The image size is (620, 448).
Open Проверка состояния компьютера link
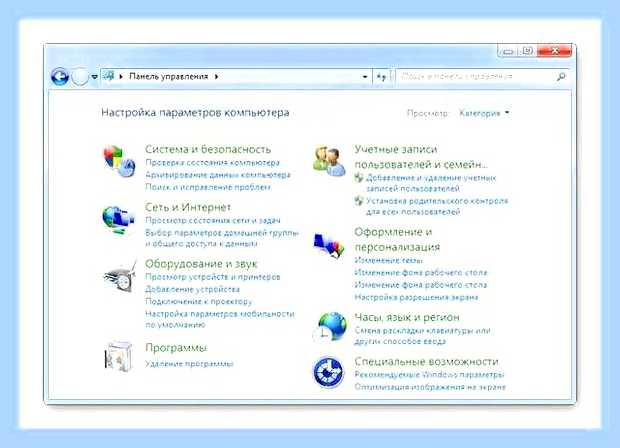coord(212,163)
